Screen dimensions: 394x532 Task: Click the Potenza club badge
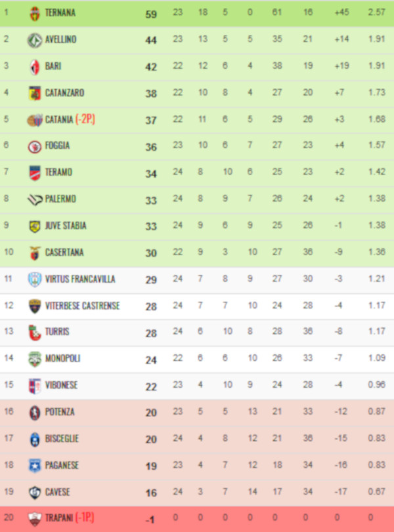tap(35, 413)
